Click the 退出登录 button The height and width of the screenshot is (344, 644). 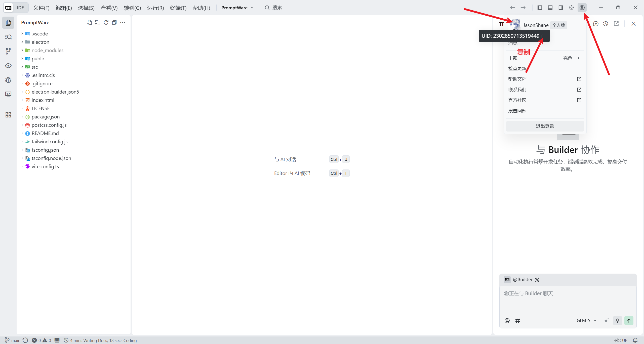[545, 126]
